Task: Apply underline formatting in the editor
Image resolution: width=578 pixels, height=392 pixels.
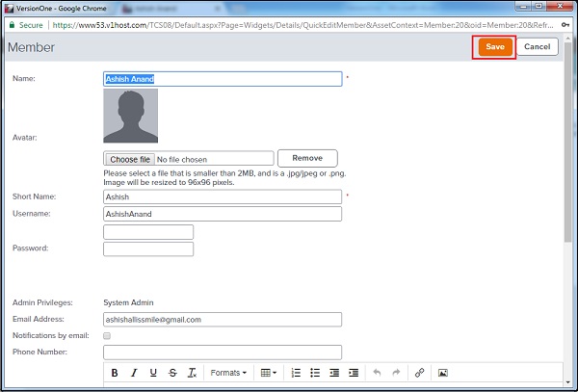Action: (153, 373)
